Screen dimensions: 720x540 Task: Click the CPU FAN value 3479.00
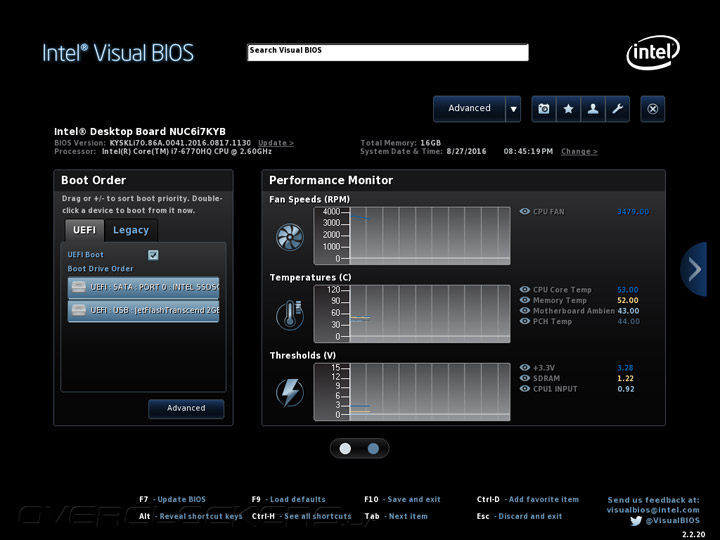[x=633, y=212]
